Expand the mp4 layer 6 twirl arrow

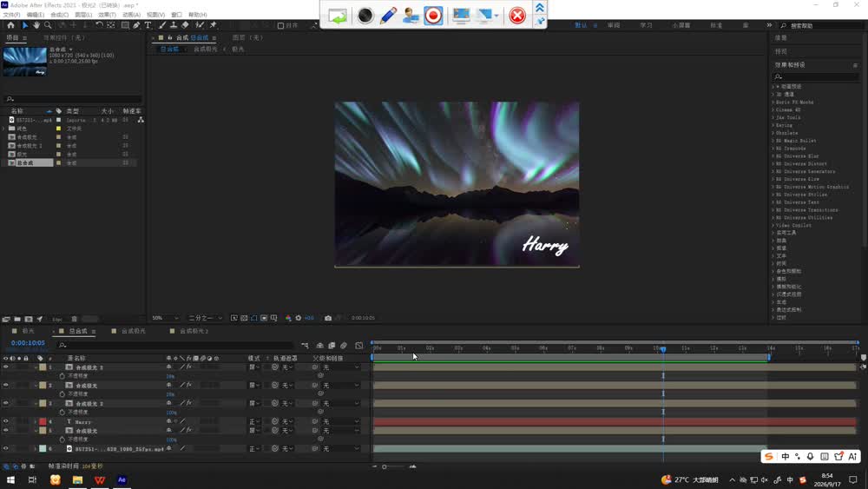click(36, 448)
